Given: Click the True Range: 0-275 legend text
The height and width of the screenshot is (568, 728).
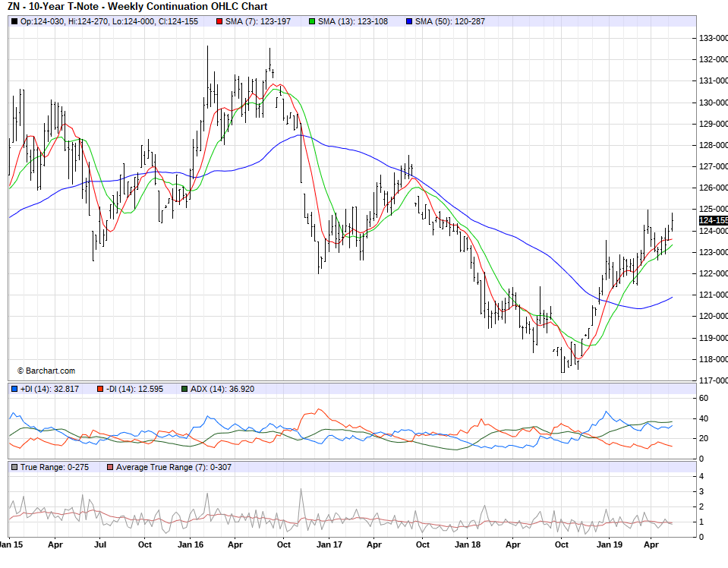Looking at the screenshot, I should 53,467.
